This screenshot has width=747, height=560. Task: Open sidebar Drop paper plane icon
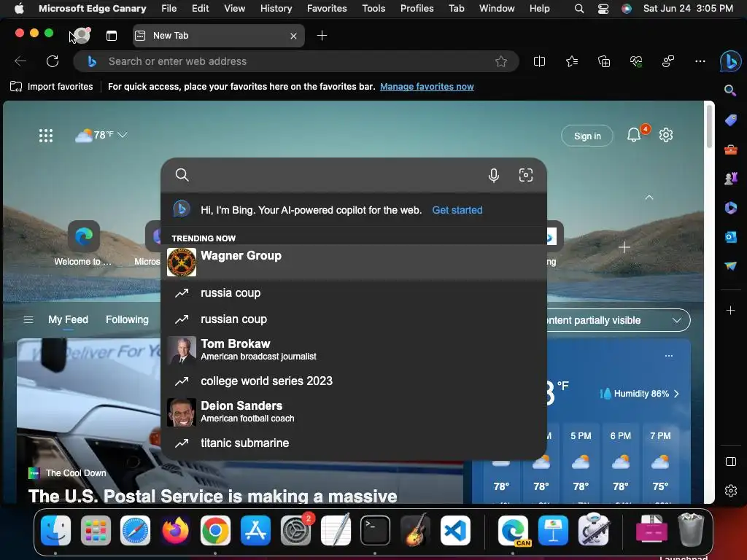point(731,265)
